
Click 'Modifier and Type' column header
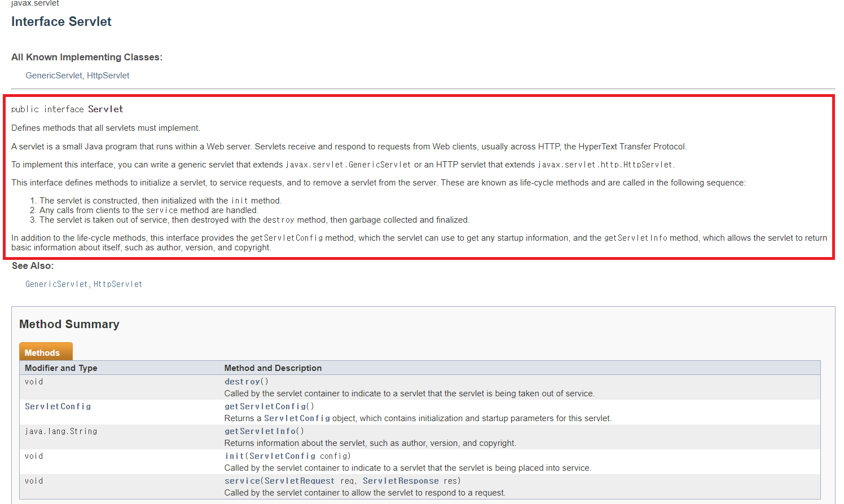click(61, 368)
